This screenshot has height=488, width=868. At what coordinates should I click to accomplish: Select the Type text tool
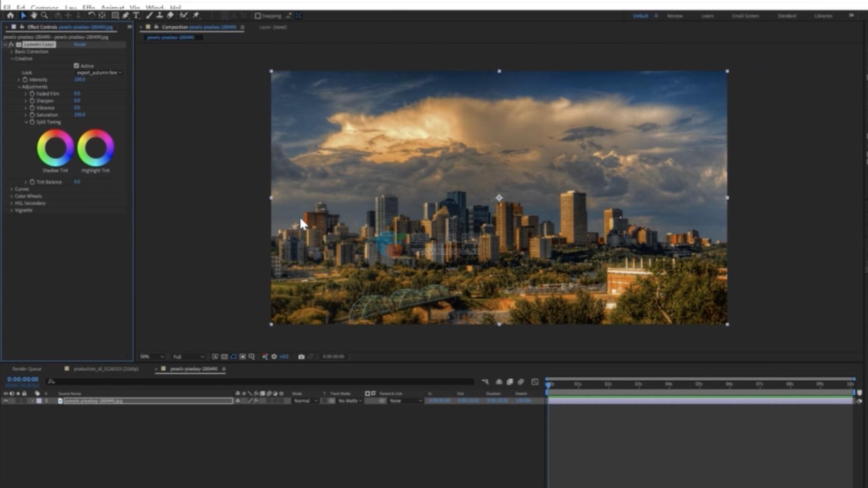(x=136, y=15)
